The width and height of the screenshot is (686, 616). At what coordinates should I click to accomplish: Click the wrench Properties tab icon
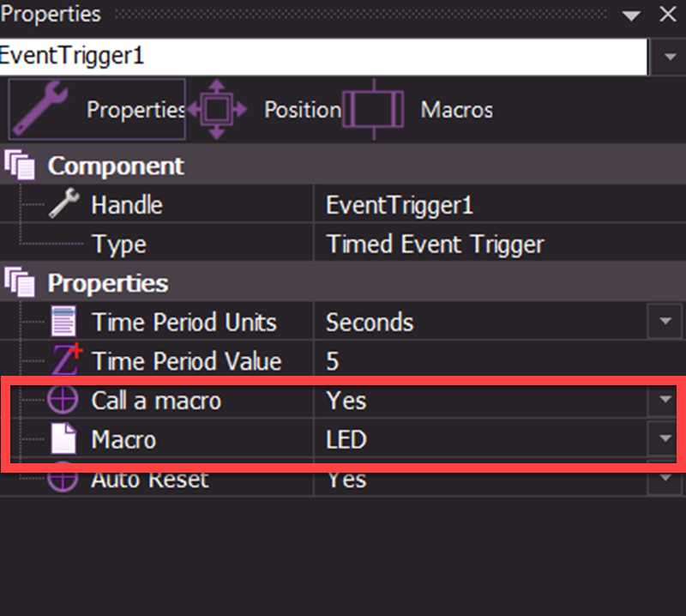(x=43, y=108)
